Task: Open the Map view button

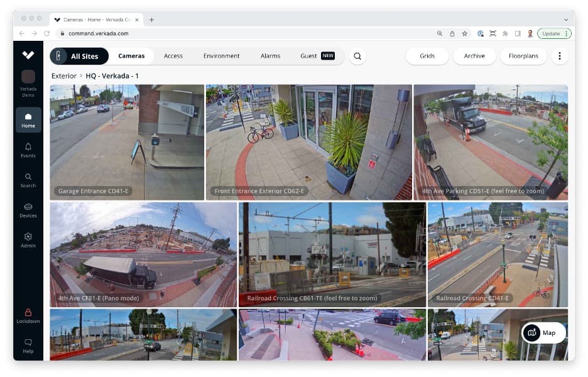Action: point(543,333)
